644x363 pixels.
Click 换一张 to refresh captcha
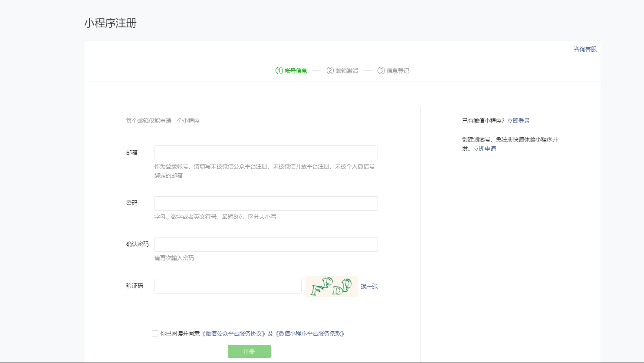pyautogui.click(x=369, y=286)
